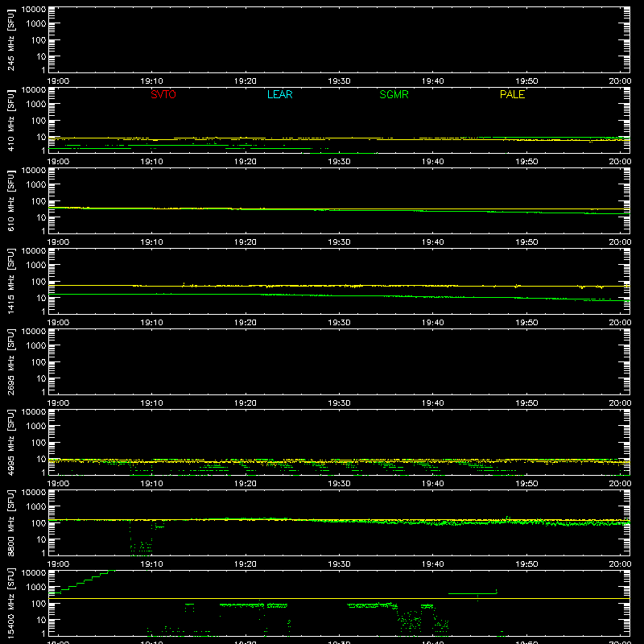The width and height of the screenshot is (644, 644).
Task: Click the yellow PALE trace in 1415 MHz panel
Action: [x=339, y=286]
